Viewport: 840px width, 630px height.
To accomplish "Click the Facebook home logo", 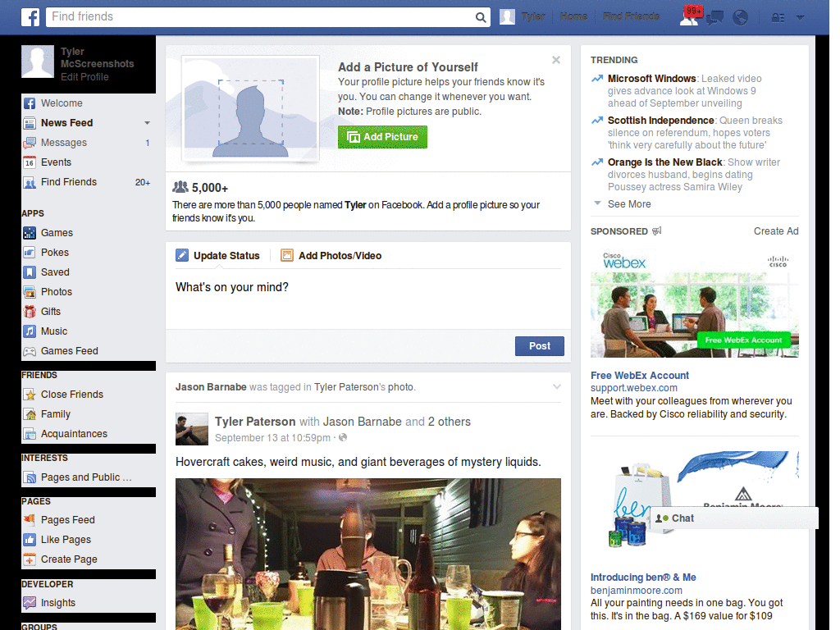I will [x=30, y=16].
